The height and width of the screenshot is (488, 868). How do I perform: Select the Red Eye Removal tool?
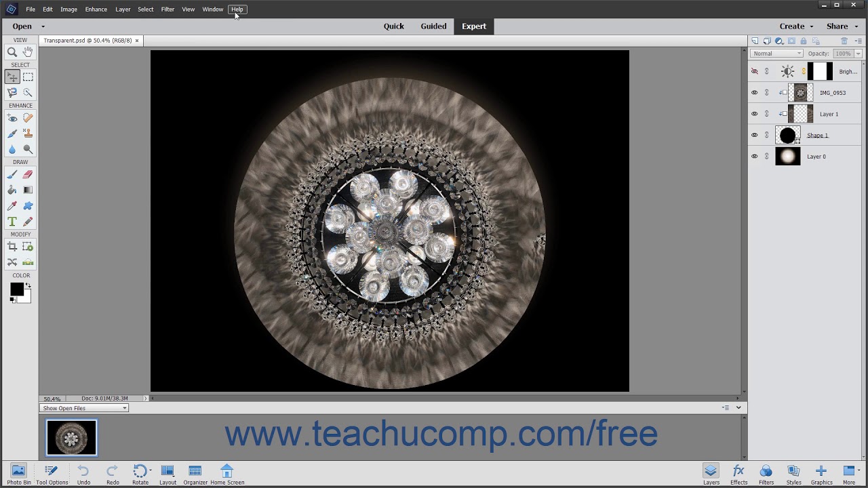[12, 118]
